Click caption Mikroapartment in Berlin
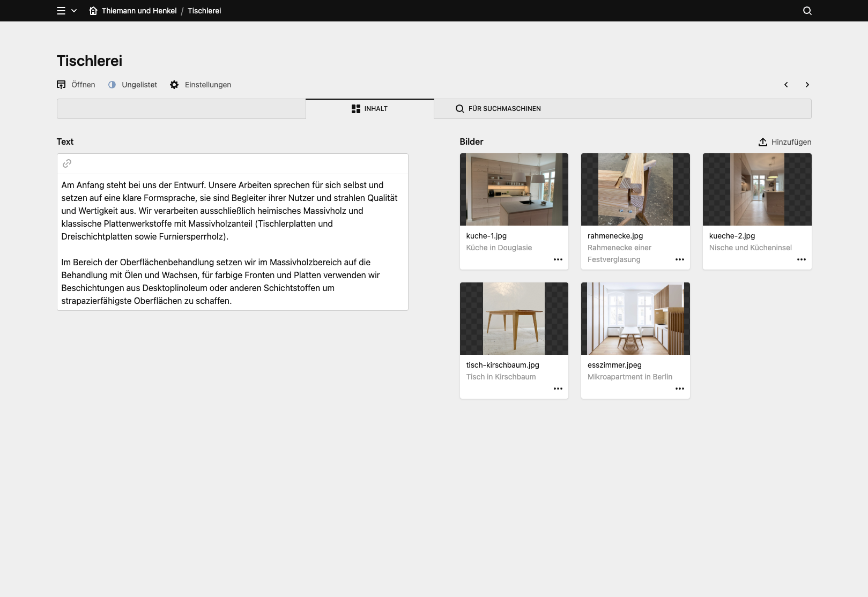Viewport: 868px width, 597px height. (x=629, y=377)
